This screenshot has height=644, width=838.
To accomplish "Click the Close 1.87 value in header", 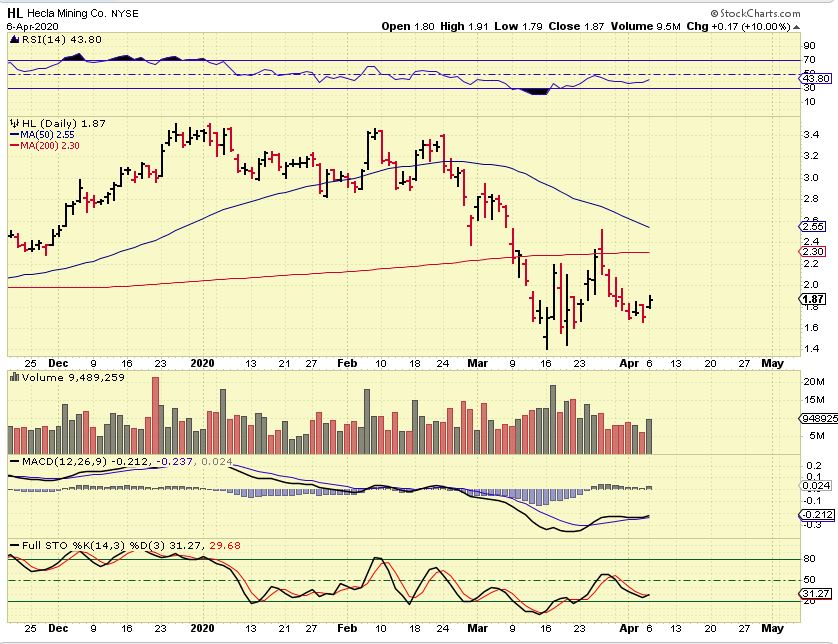I will coord(577,26).
